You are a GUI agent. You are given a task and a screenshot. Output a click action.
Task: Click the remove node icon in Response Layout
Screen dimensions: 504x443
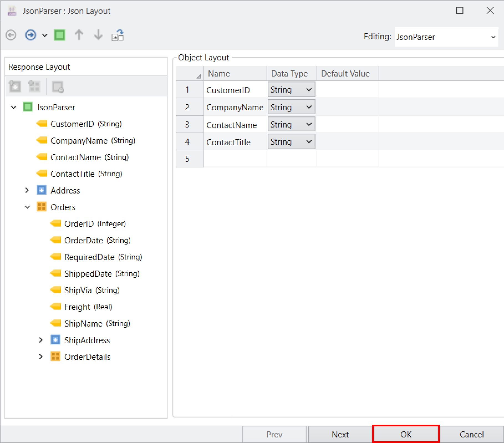point(58,87)
